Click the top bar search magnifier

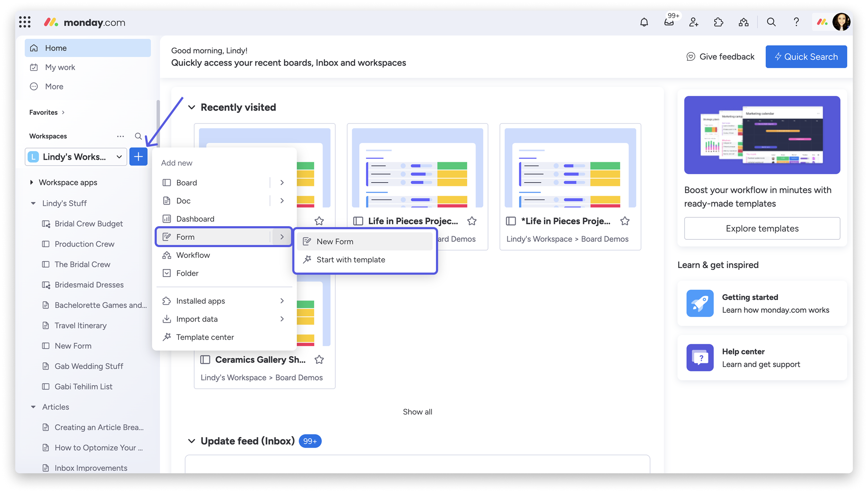click(771, 22)
